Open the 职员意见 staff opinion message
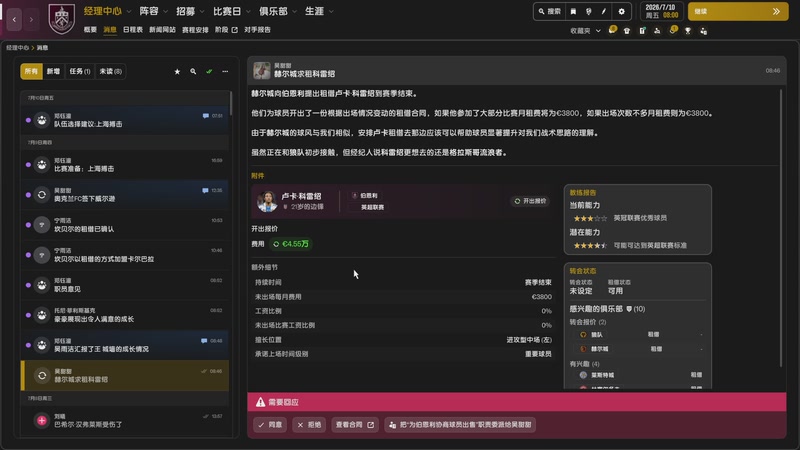Image resolution: width=800 pixels, height=450 pixels. 124,285
